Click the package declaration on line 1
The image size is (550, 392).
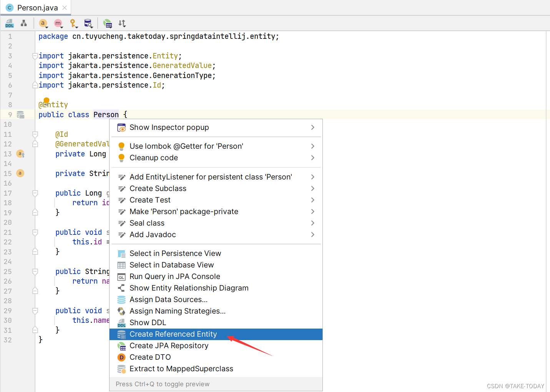point(159,36)
